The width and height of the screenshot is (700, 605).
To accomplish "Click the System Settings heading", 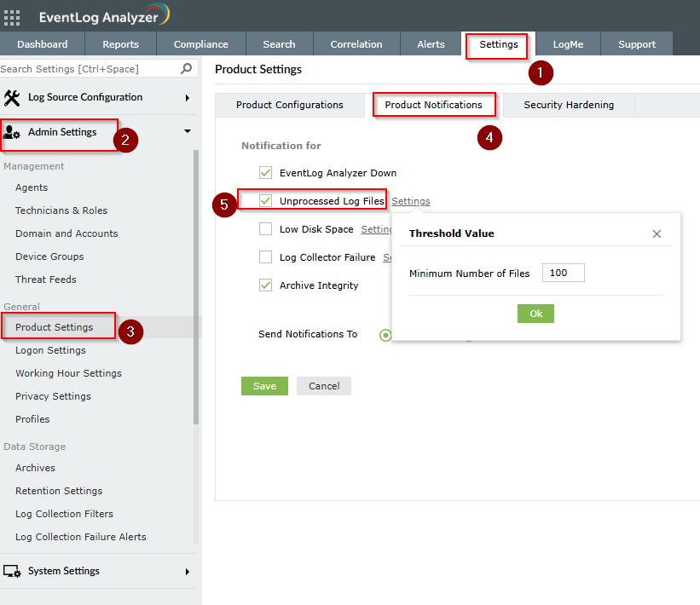I will tap(64, 571).
